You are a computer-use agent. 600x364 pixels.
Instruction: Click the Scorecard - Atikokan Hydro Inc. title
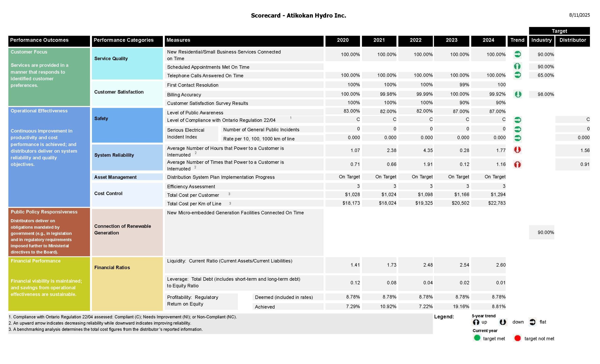(298, 15)
